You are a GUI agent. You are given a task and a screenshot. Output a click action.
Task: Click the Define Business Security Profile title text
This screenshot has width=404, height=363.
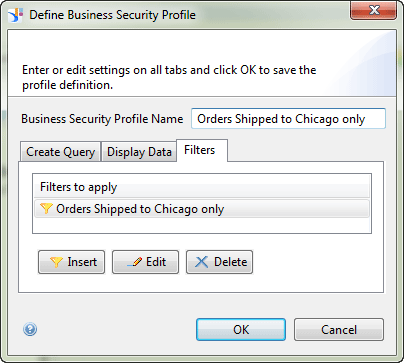tap(112, 15)
